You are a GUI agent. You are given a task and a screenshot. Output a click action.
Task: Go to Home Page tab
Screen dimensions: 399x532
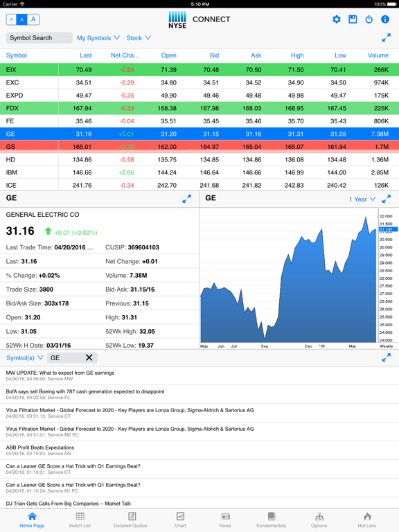(32, 520)
